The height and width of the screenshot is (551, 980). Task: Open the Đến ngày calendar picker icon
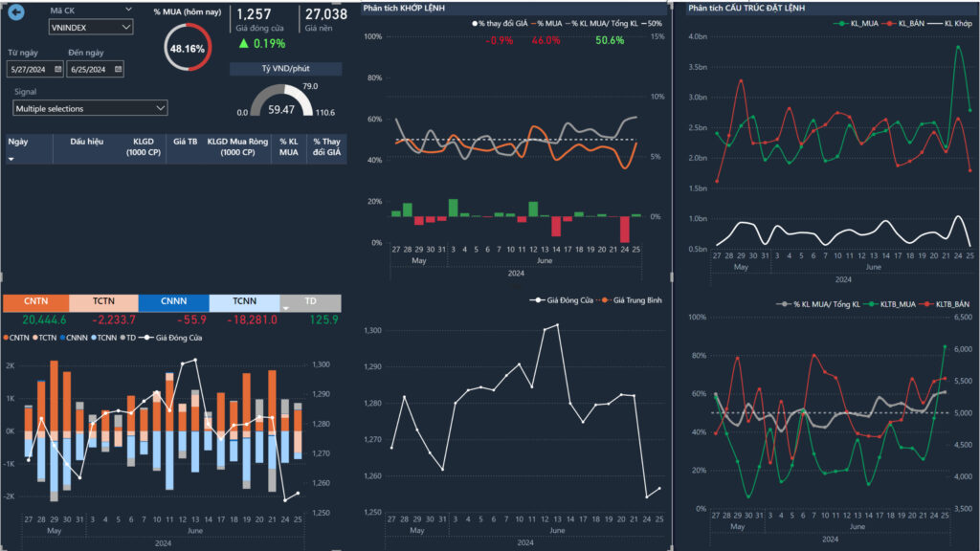[118, 69]
